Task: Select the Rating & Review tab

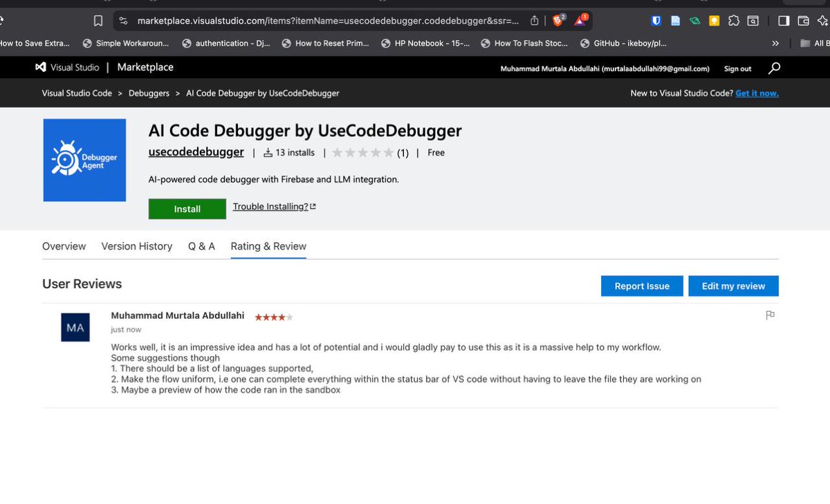Action: pos(268,246)
